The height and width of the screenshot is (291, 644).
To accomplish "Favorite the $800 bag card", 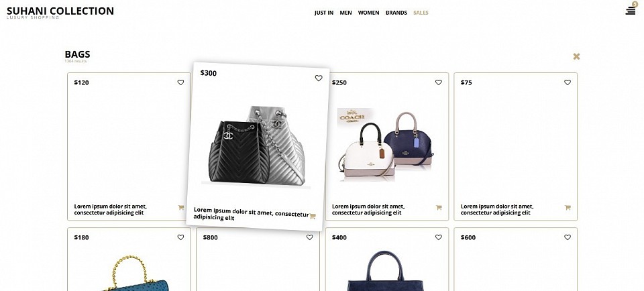I will [x=310, y=237].
